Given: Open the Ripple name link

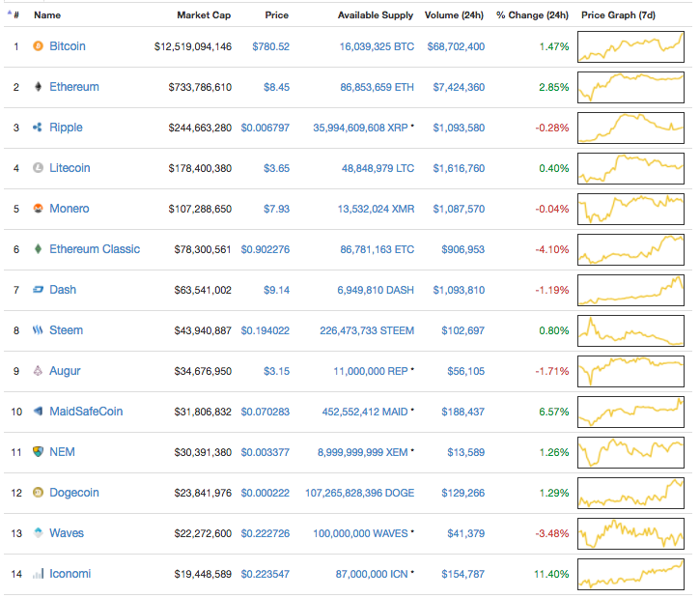Looking at the screenshot, I should pos(66,128).
